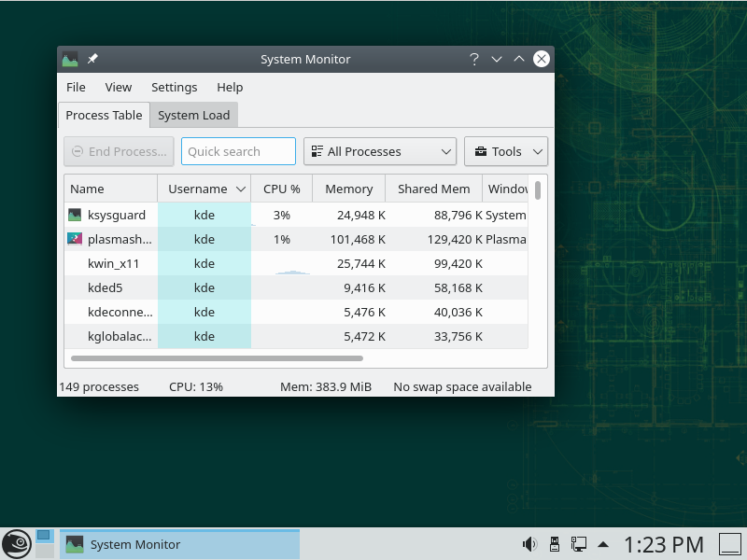Expand the Tools dropdown button

pos(505,151)
